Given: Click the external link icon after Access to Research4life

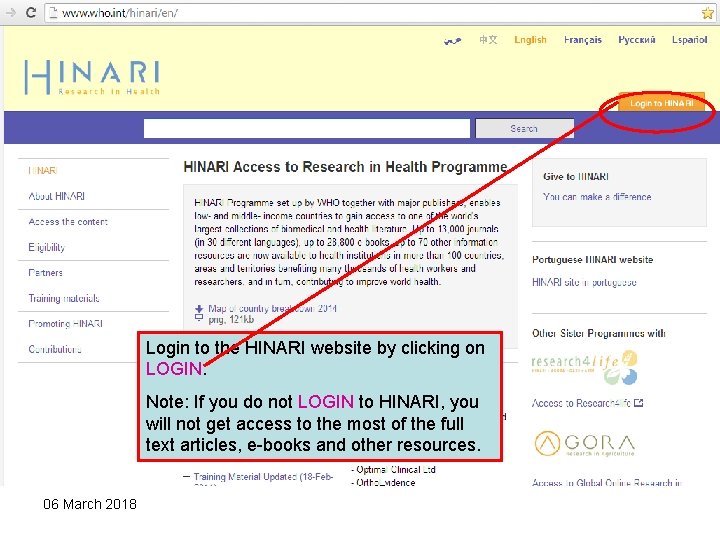Looking at the screenshot, I should tap(638, 403).
